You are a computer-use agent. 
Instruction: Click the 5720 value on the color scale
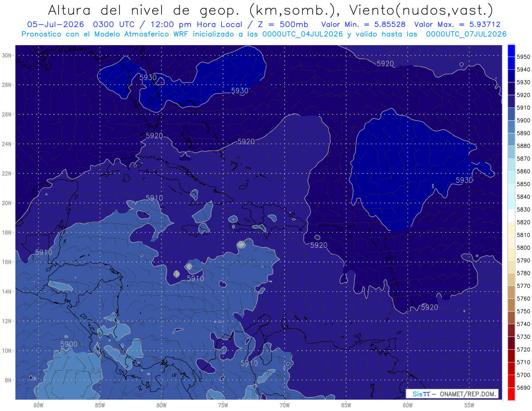(523, 349)
